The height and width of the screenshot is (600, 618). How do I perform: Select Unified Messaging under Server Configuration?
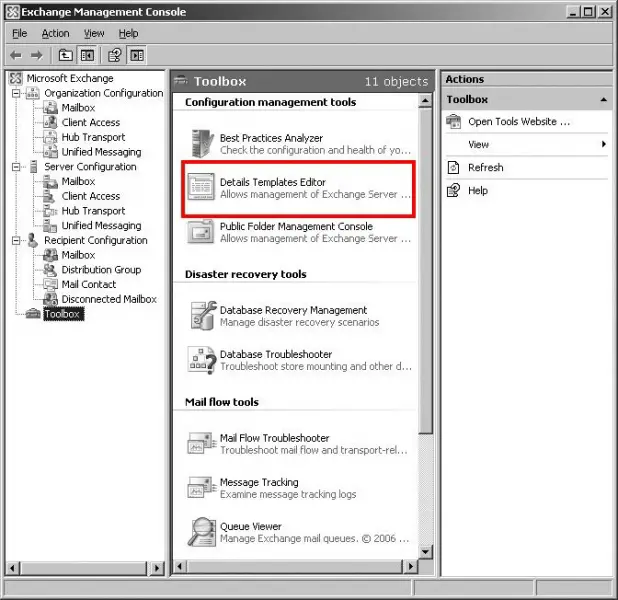point(101,225)
